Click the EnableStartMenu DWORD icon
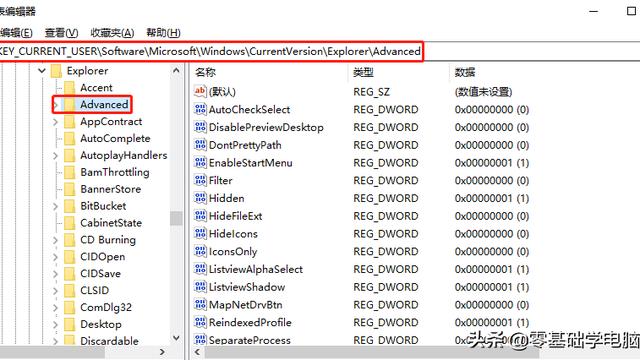Screen dimensions: 640x360 (200, 162)
